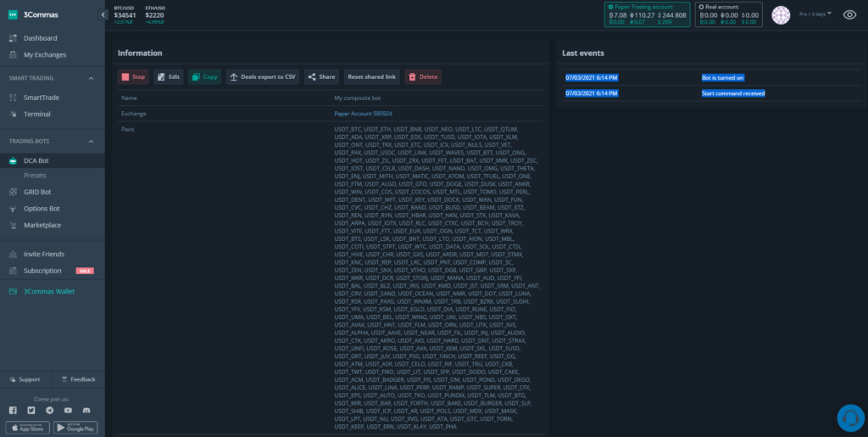Click the 'Start command received' event
The height and width of the screenshot is (437, 868).
click(733, 93)
